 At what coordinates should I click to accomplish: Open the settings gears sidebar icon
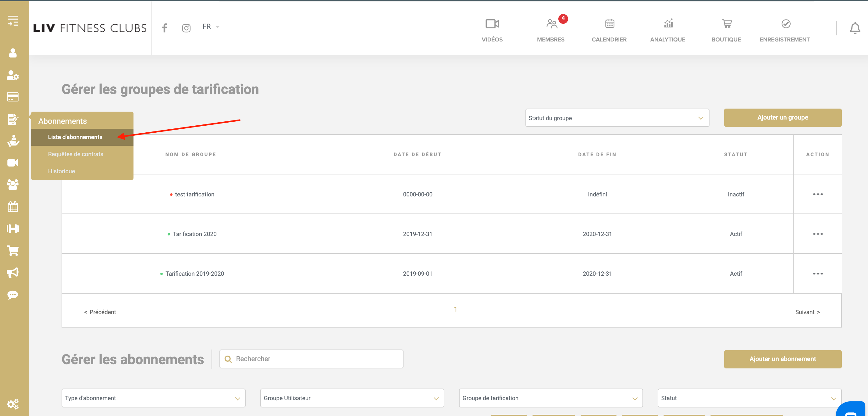coord(13,404)
